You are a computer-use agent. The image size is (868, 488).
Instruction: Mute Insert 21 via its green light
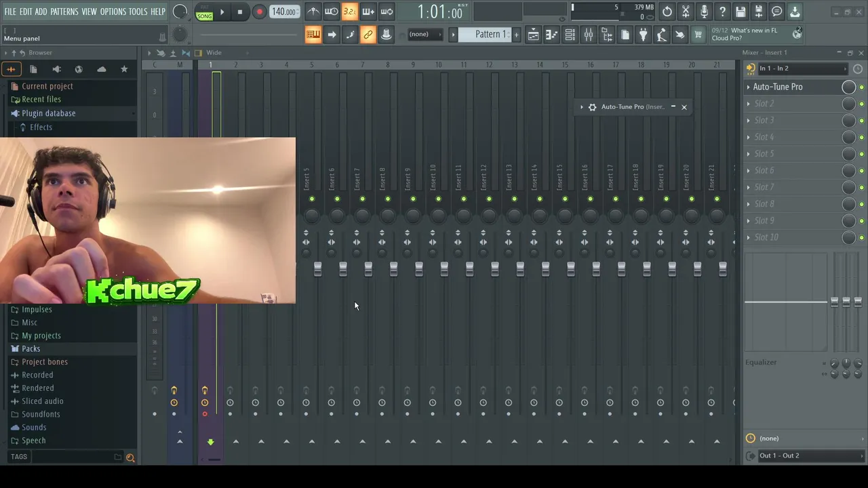(x=717, y=199)
